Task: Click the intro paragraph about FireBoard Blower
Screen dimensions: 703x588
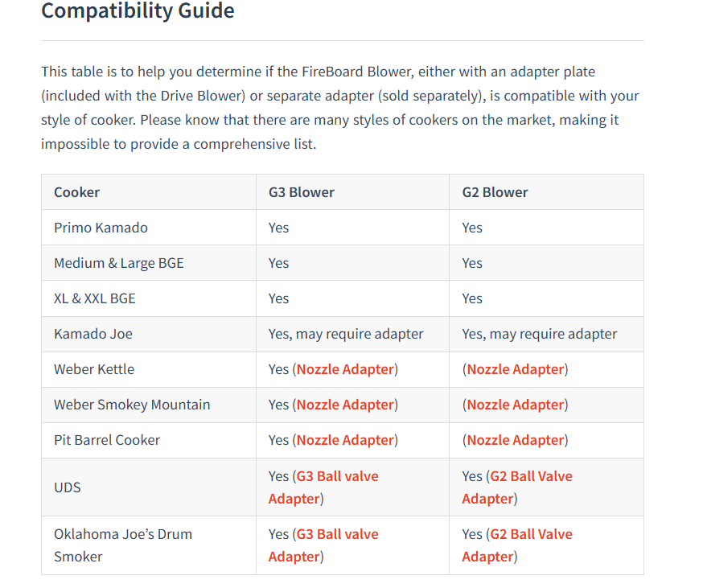Action: pyautogui.click(x=340, y=108)
